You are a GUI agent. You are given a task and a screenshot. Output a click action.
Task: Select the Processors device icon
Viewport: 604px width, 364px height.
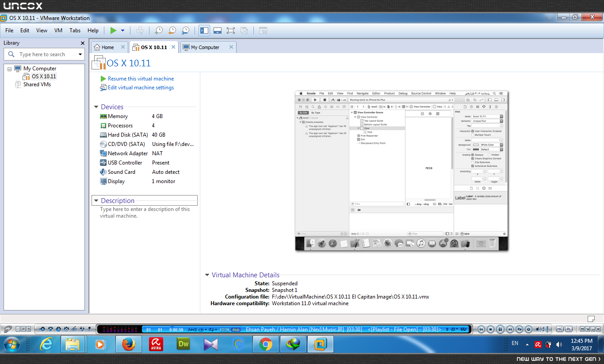103,126
